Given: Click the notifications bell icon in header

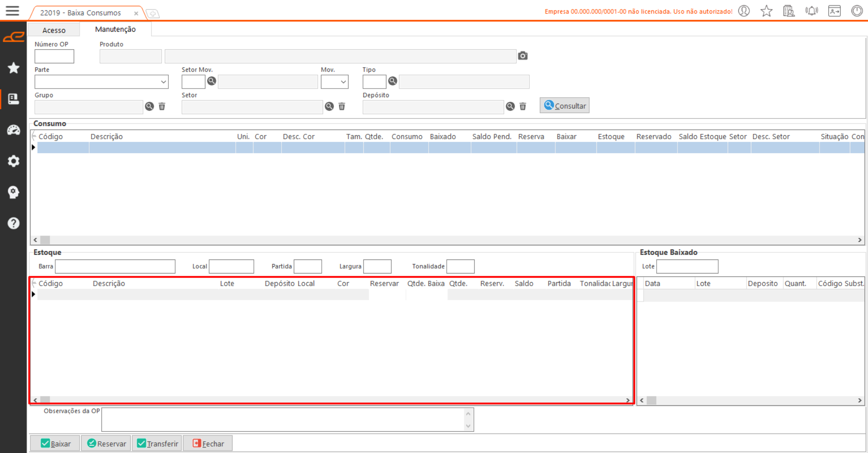Looking at the screenshot, I should (811, 11).
